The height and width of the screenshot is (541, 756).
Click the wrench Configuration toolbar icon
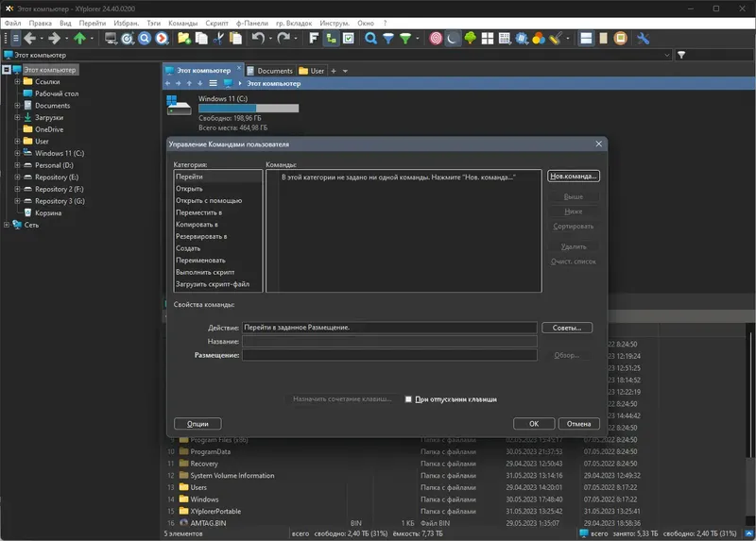click(x=643, y=39)
